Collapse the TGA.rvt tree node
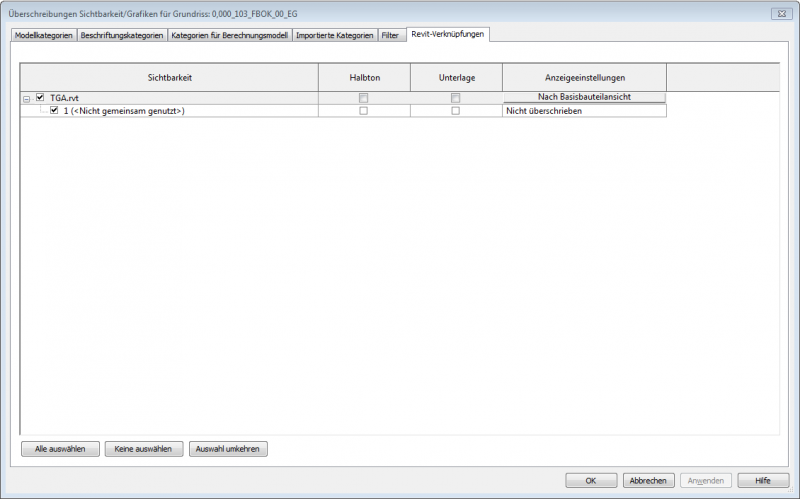The width and height of the screenshot is (800, 499). pos(26,98)
